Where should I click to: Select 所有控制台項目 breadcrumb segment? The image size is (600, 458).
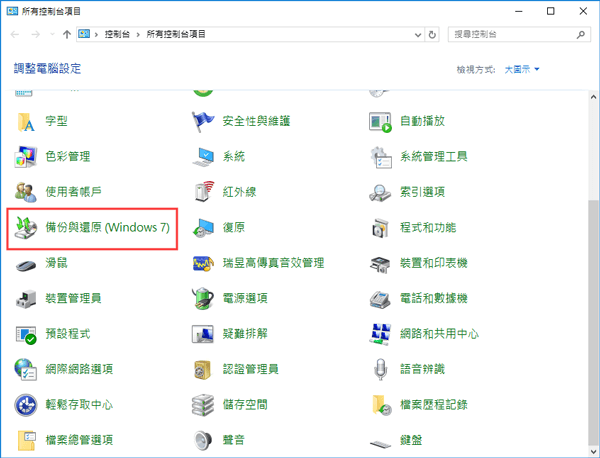point(176,34)
